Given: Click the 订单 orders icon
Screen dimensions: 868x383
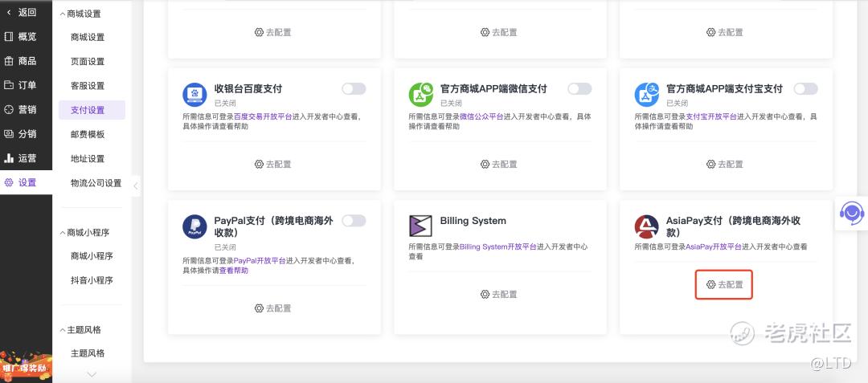Looking at the screenshot, I should (x=9, y=85).
